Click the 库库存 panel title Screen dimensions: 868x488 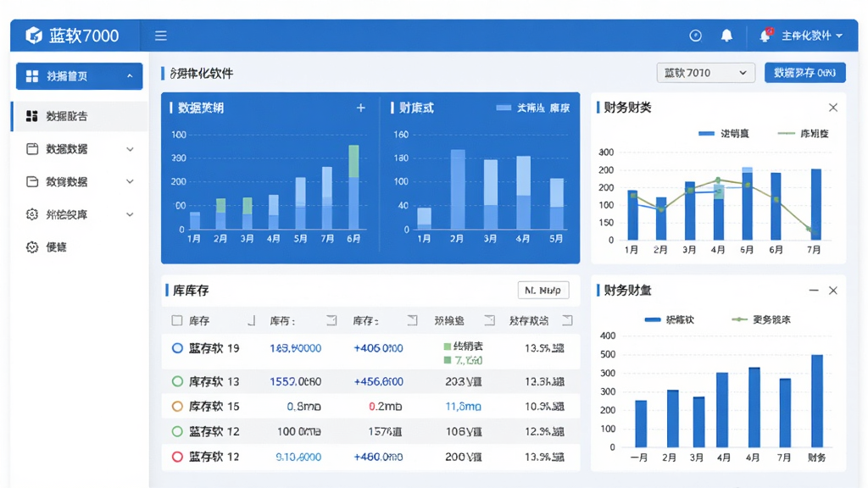coord(191,291)
